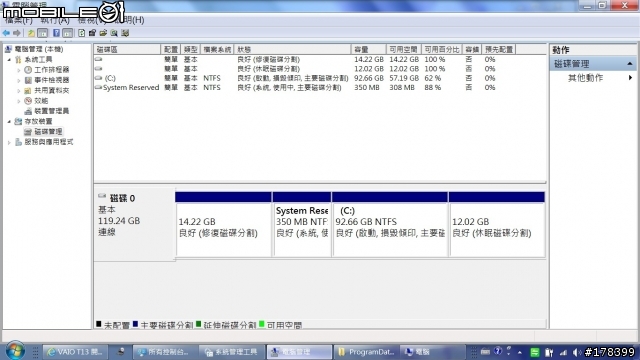This screenshot has height=360, width=640.
Task: Switch to ProgramData taskbar button
Action: (x=367, y=352)
